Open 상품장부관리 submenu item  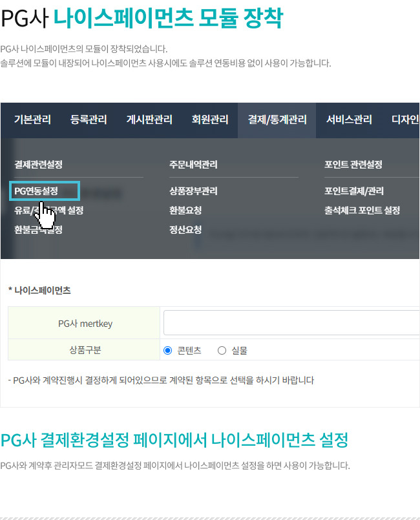click(x=193, y=191)
